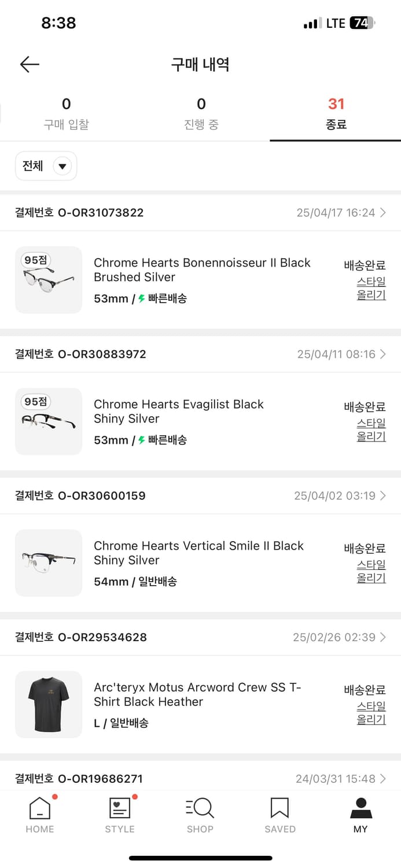Open the 전체 filter dropdown

click(46, 165)
